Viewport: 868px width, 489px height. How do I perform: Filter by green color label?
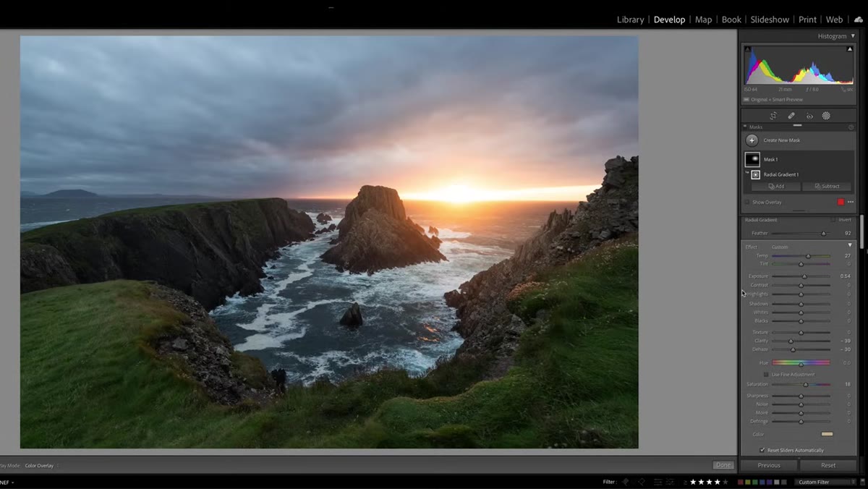coord(755,482)
